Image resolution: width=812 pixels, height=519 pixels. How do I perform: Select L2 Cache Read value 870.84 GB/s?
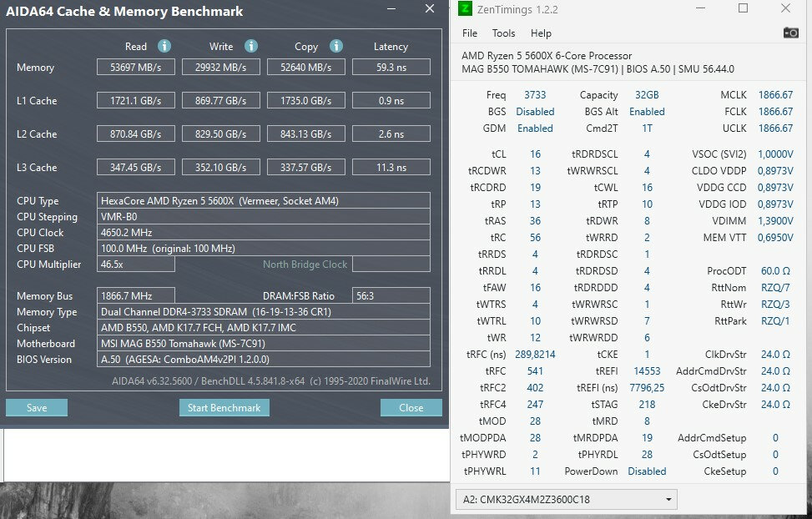(136, 134)
